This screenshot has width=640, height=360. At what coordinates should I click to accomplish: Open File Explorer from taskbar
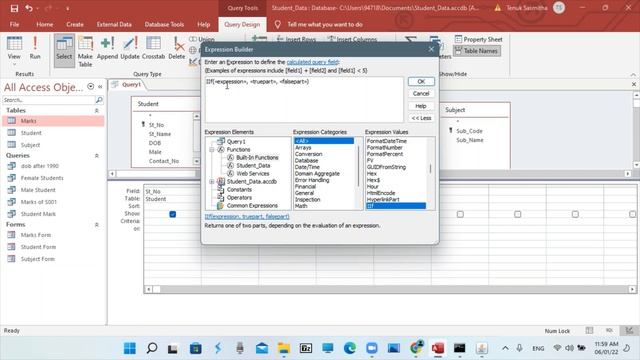coord(284,348)
